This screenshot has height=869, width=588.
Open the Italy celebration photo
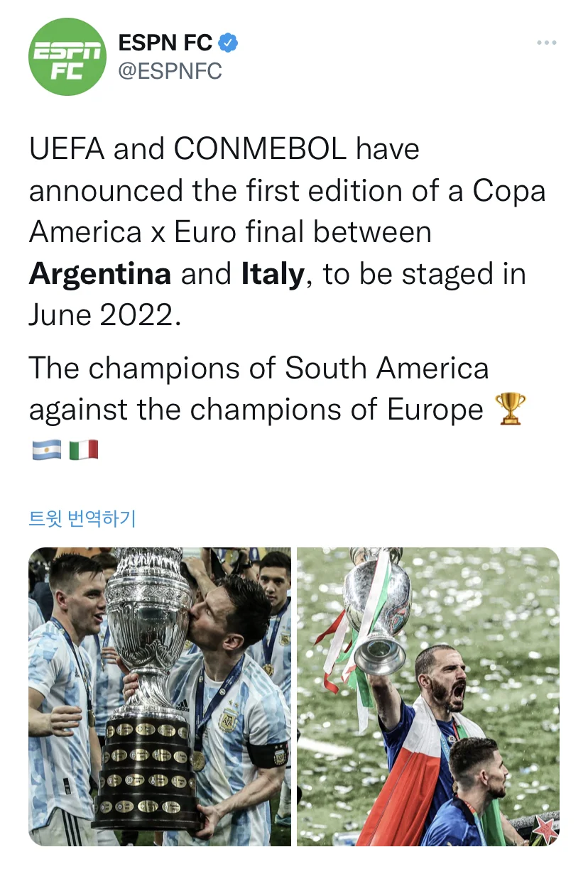(428, 696)
